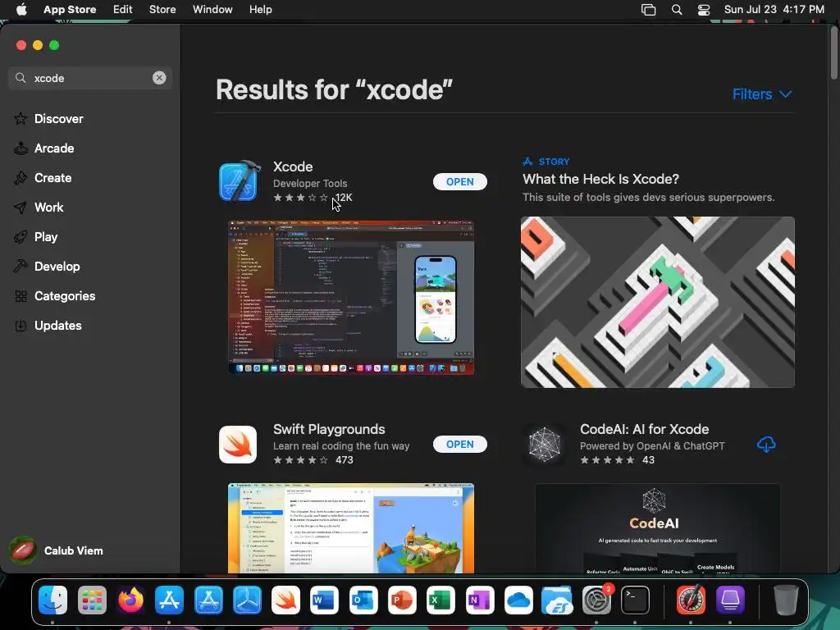Open Launchpad from the Dock
The image size is (840, 630).
click(92, 600)
